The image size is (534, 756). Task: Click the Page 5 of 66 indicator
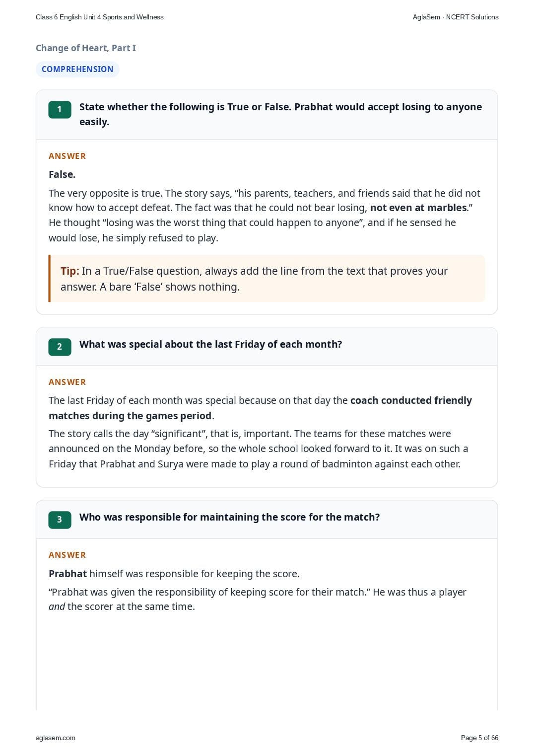[x=479, y=738]
